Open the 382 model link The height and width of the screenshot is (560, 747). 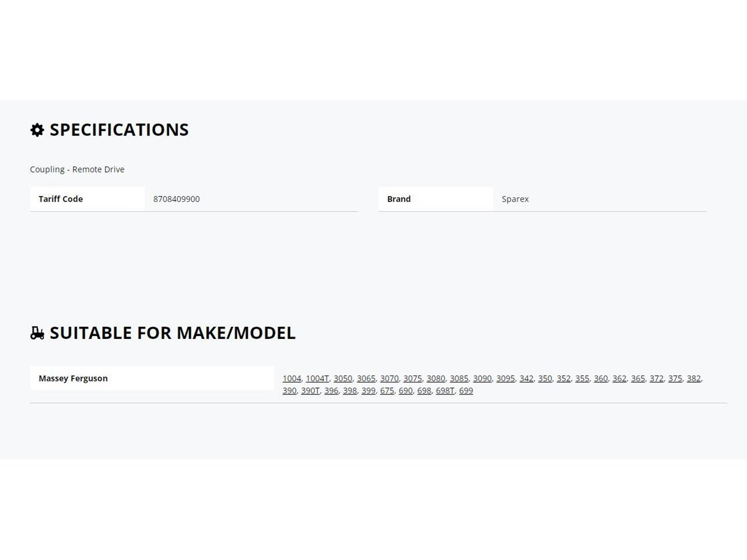(x=694, y=379)
